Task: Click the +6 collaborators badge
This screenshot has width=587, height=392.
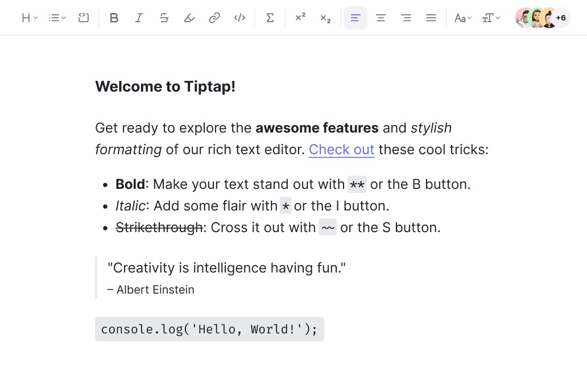Action: click(x=561, y=18)
